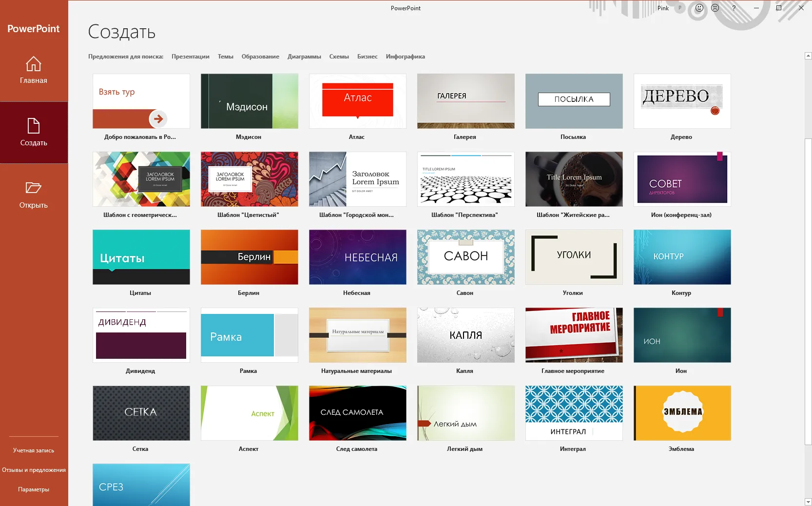Select the Создать new document icon

(x=33, y=126)
